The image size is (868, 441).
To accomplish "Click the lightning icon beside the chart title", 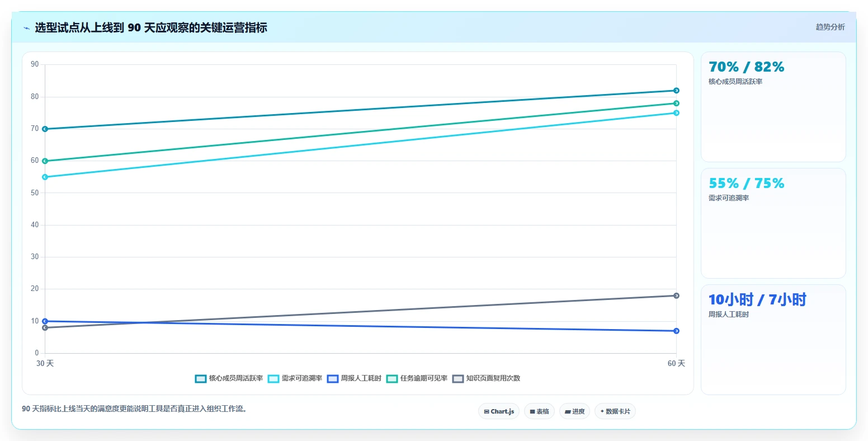I will click(26, 27).
